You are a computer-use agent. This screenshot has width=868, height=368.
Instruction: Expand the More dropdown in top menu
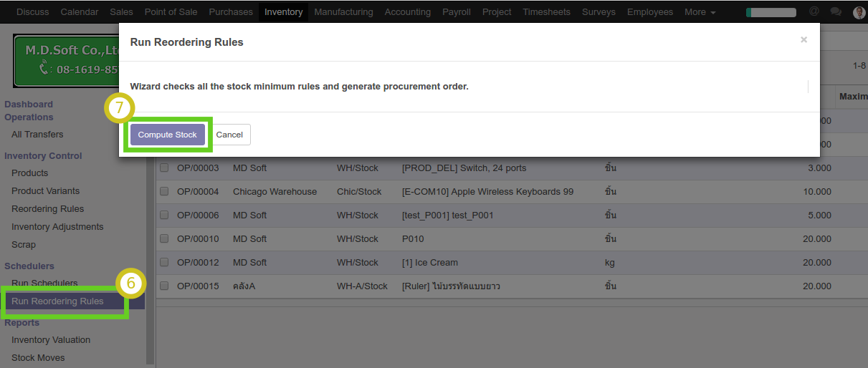tap(700, 12)
